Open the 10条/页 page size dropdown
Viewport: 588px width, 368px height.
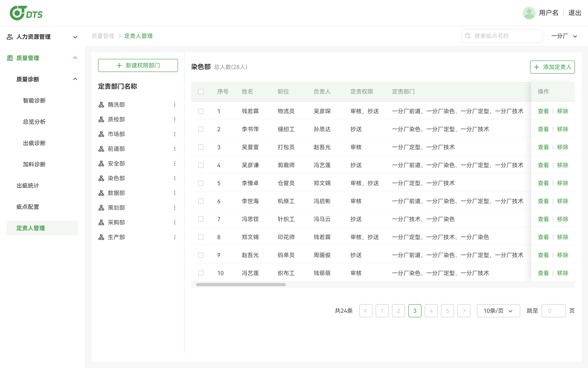[x=499, y=311]
